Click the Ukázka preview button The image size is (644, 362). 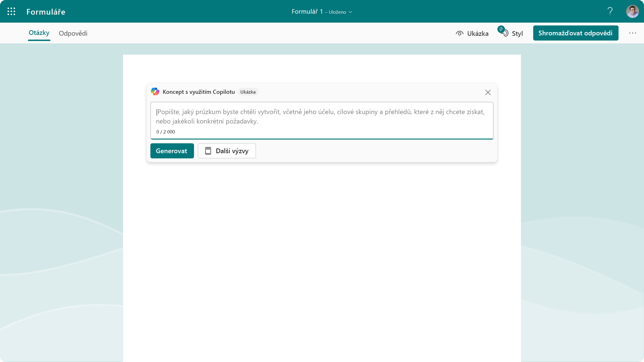coord(472,33)
